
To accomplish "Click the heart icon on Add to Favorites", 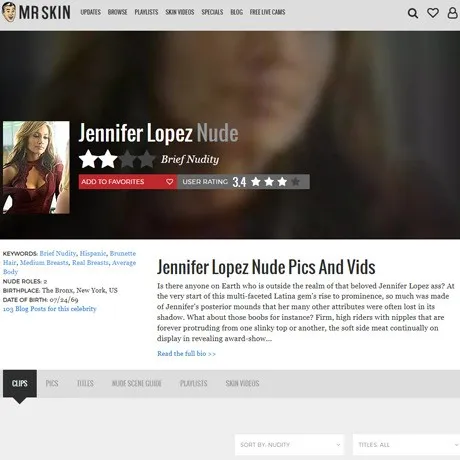I will coord(169,182).
